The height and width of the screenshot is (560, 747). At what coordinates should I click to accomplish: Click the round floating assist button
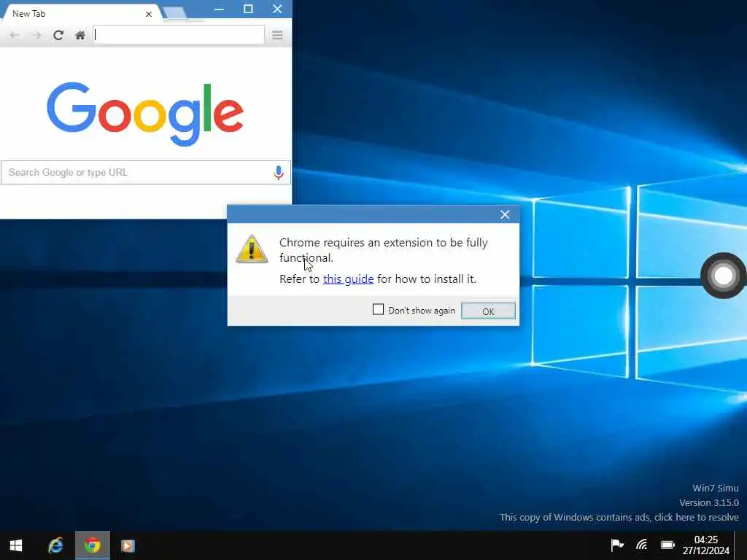723,276
